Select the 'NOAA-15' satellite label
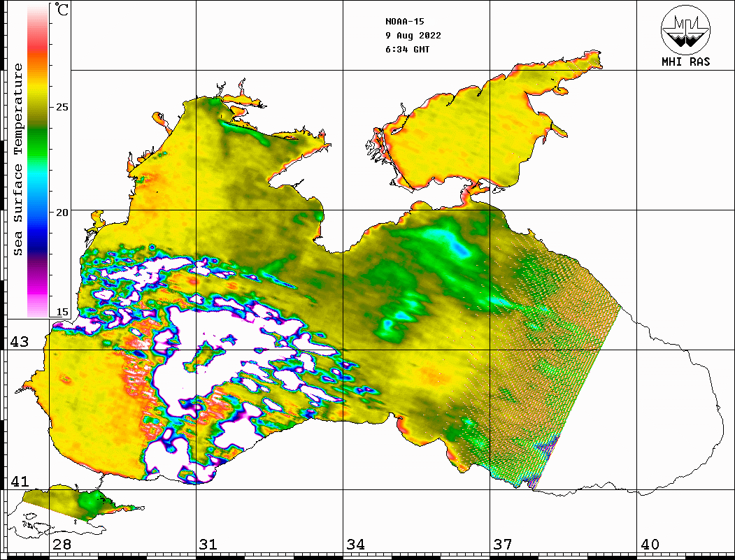The width and height of the screenshot is (735, 560). [404, 22]
